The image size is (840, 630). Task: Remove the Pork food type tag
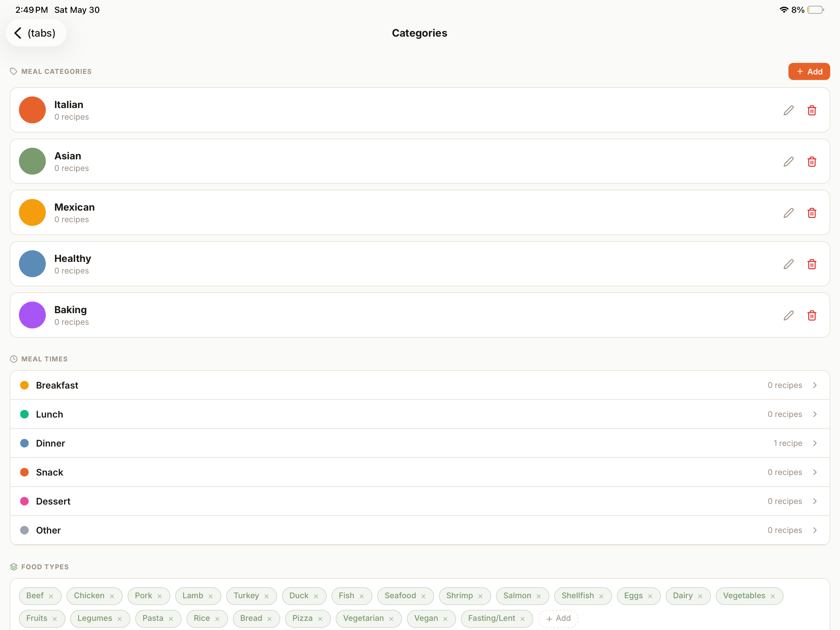[x=160, y=596]
